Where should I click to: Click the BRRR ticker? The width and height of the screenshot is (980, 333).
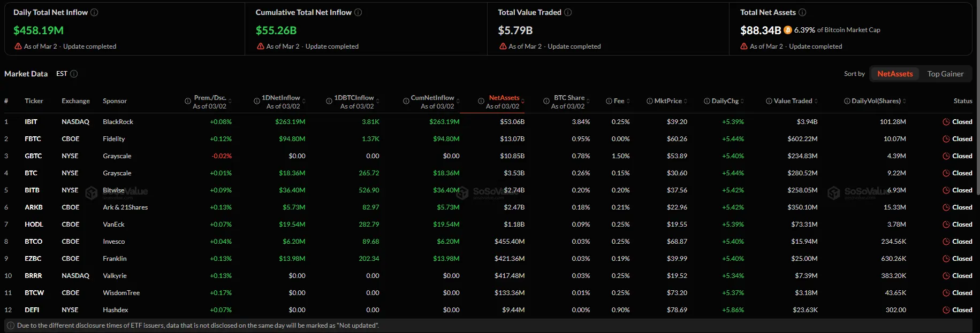tap(33, 276)
